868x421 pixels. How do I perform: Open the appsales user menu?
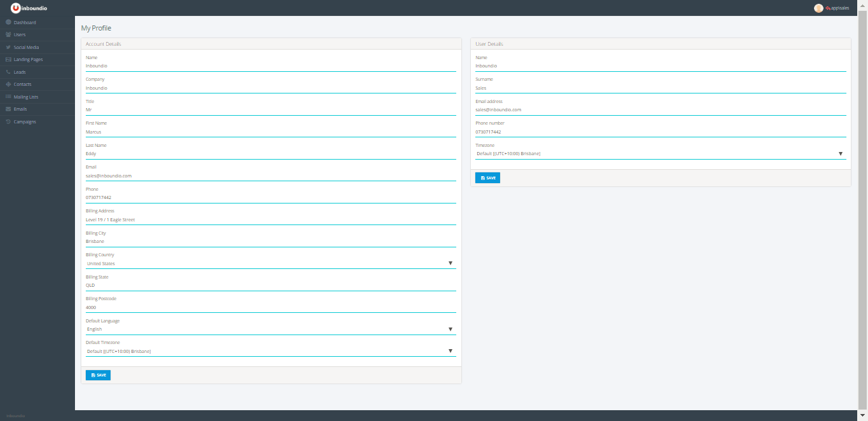pyautogui.click(x=837, y=8)
